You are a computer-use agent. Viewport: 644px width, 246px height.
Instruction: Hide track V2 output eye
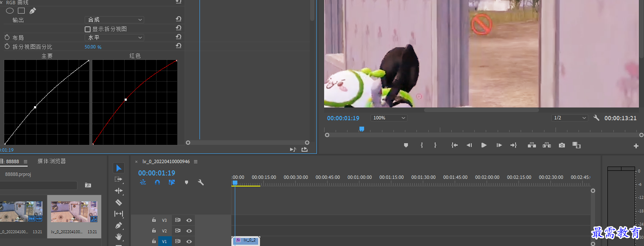coord(189,231)
